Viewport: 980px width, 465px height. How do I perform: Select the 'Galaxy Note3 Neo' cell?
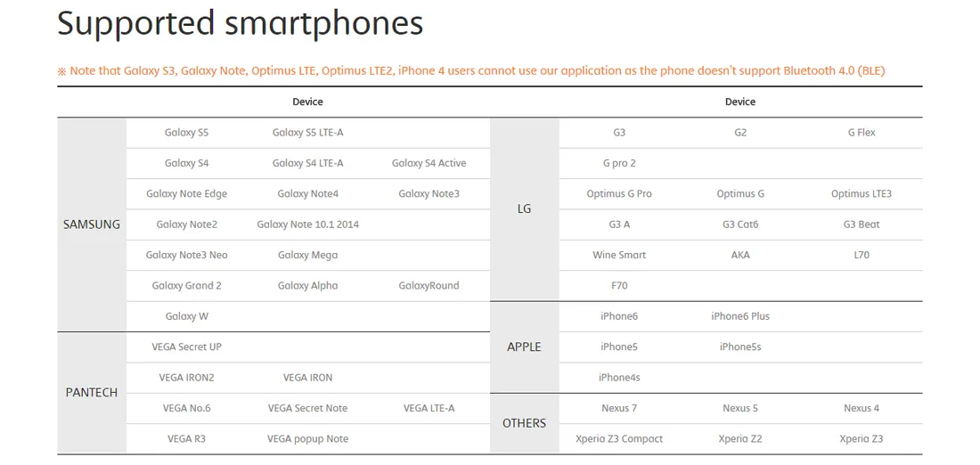point(187,255)
